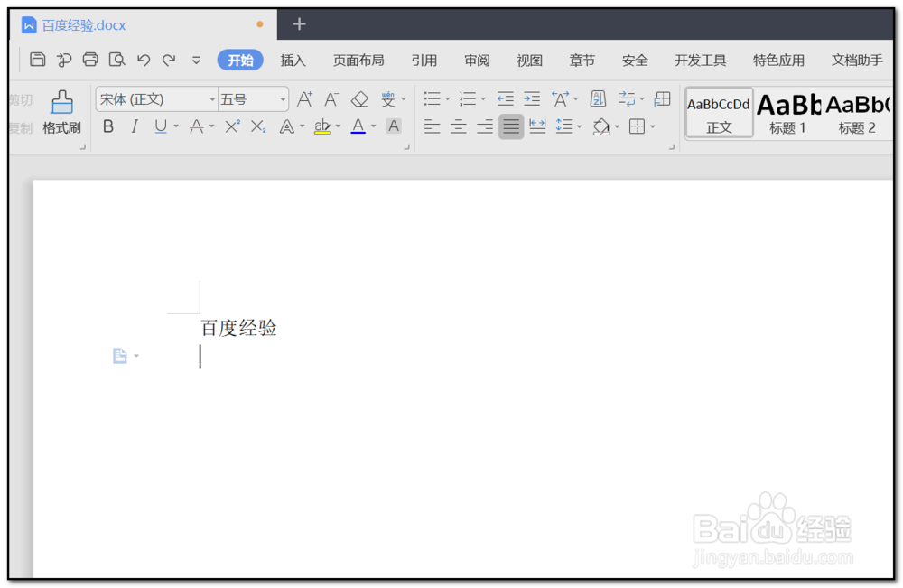903x588 pixels.
Task: Click the clear formatting eraser icon
Action: pyautogui.click(x=358, y=98)
